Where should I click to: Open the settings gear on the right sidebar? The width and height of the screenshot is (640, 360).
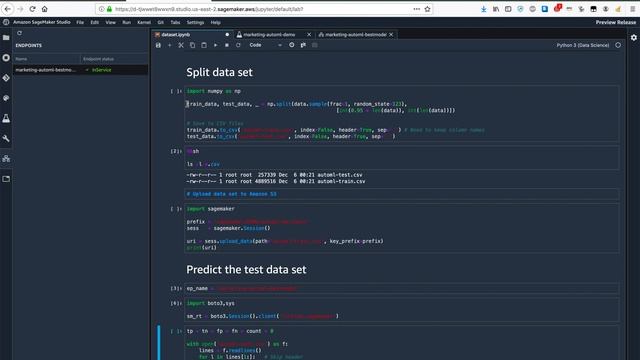point(633,38)
